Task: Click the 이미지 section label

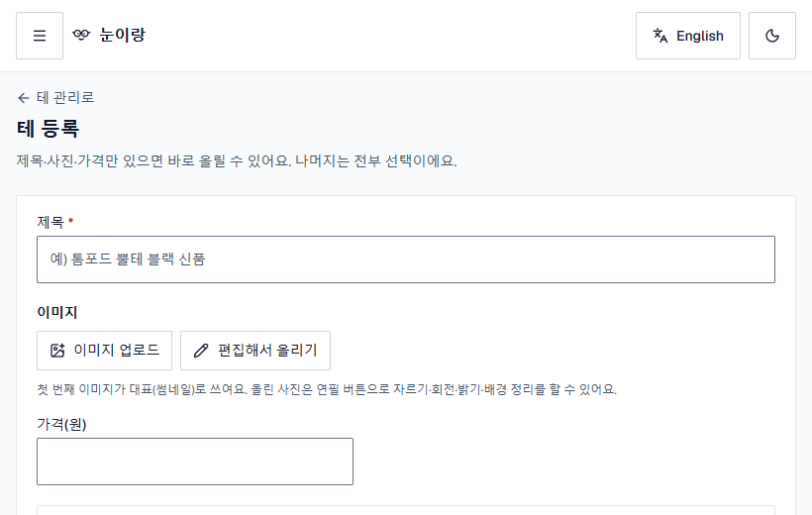Action: (57, 312)
